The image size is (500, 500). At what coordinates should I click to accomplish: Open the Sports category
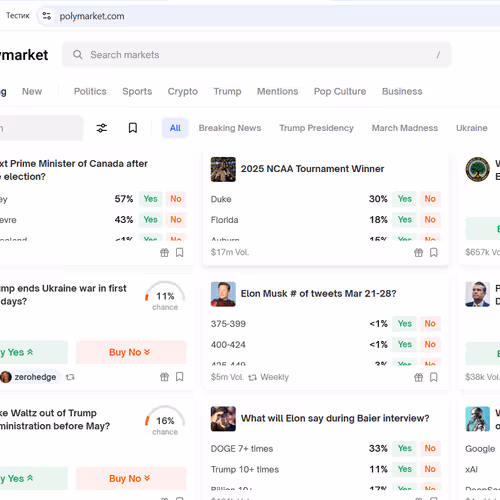137,91
